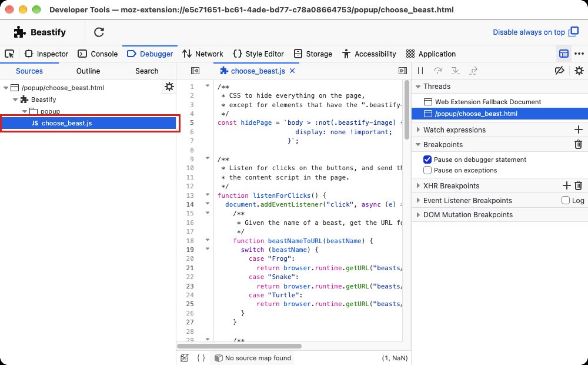
Task: Toggle the sources pane collapse button
Action: (x=195, y=71)
